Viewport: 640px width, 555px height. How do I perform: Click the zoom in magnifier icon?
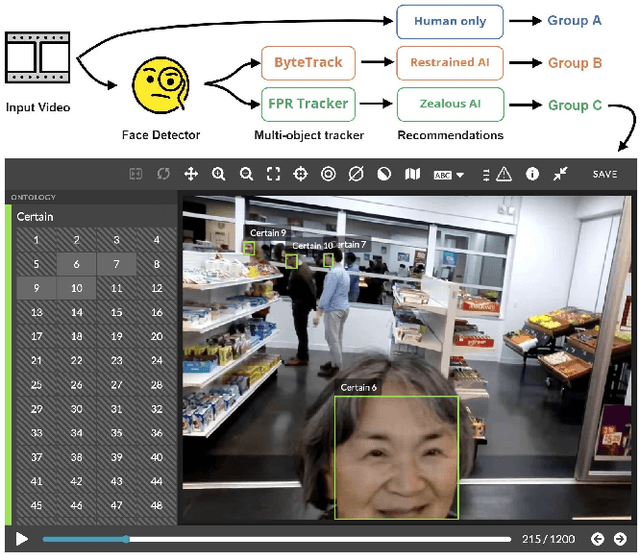click(218, 174)
